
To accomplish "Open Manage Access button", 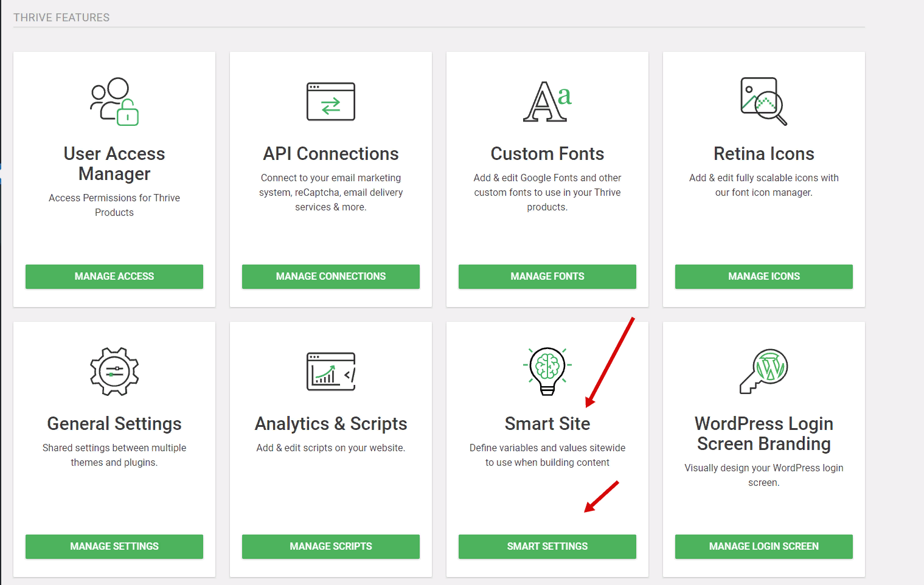I will (114, 277).
